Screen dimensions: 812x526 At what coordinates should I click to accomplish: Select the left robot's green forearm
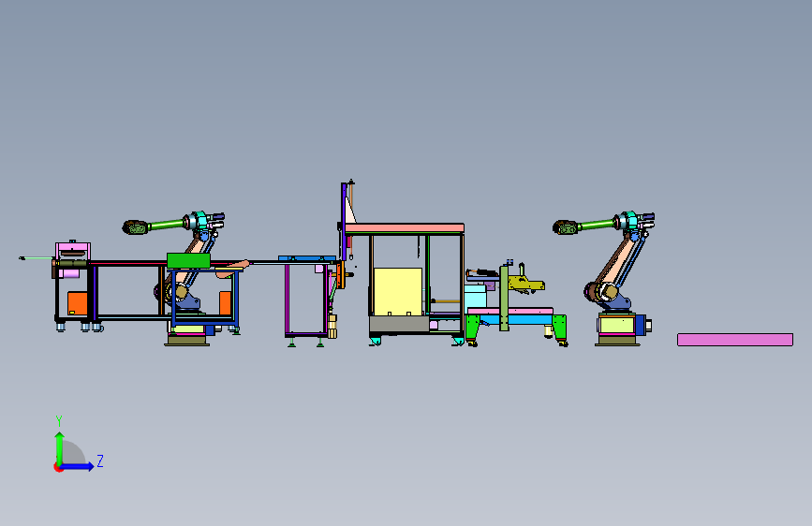click(167, 226)
